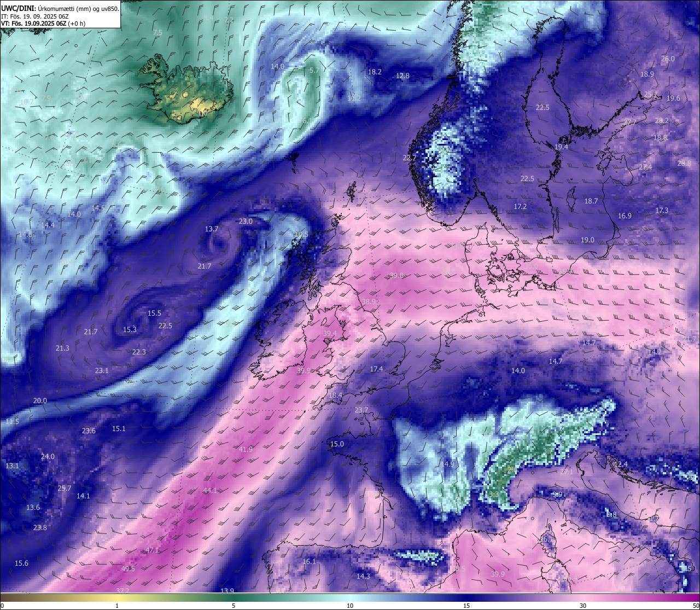The width and height of the screenshot is (700, 610).
Task: Click the 47.1 value on the map
Action: [152, 550]
